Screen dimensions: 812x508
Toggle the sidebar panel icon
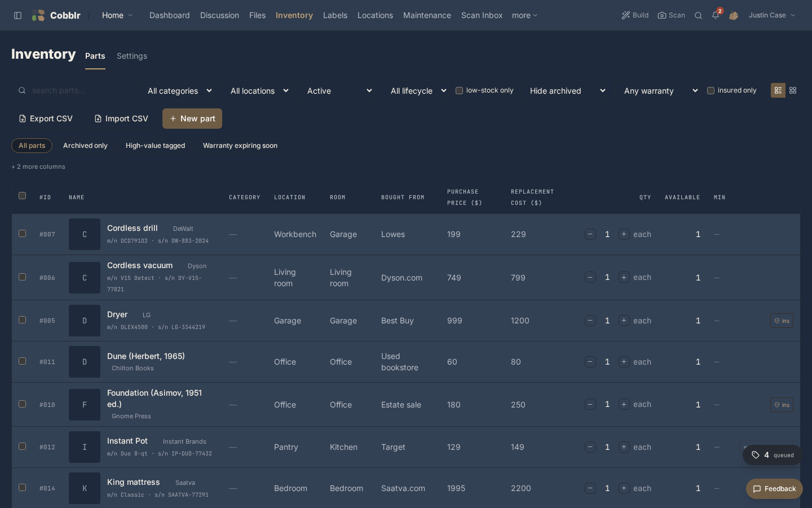click(18, 15)
